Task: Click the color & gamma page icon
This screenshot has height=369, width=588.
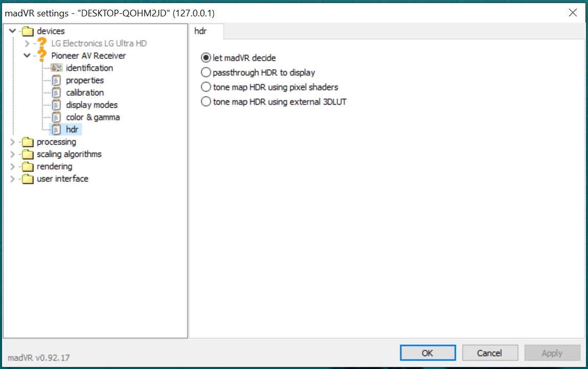Action: coord(56,117)
